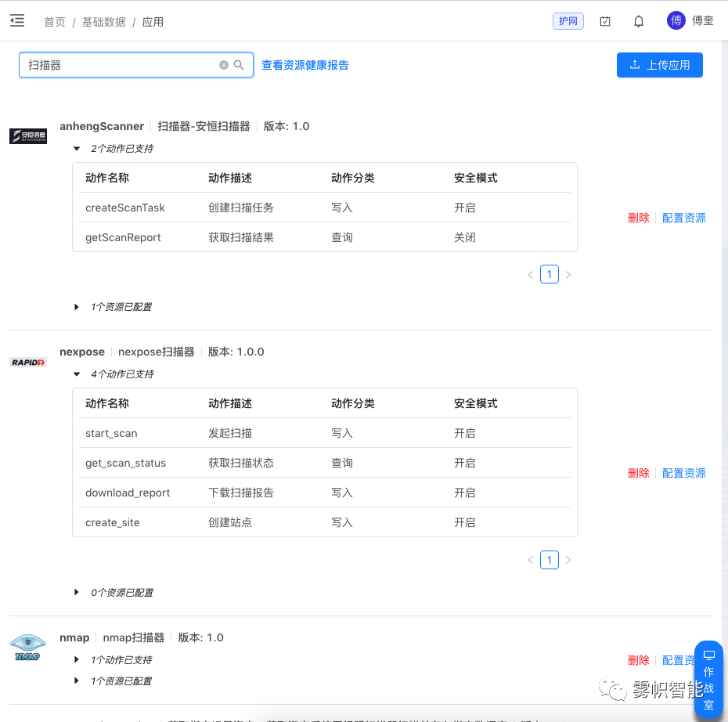Viewport: 728px width, 722px height.
Task: Upload an application with 上传应用
Action: click(x=659, y=65)
